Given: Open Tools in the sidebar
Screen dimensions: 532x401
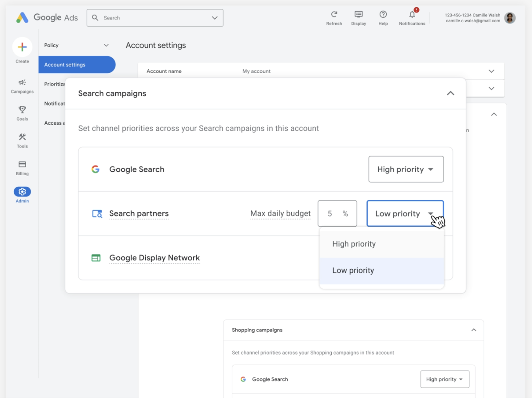Looking at the screenshot, I should tap(22, 141).
